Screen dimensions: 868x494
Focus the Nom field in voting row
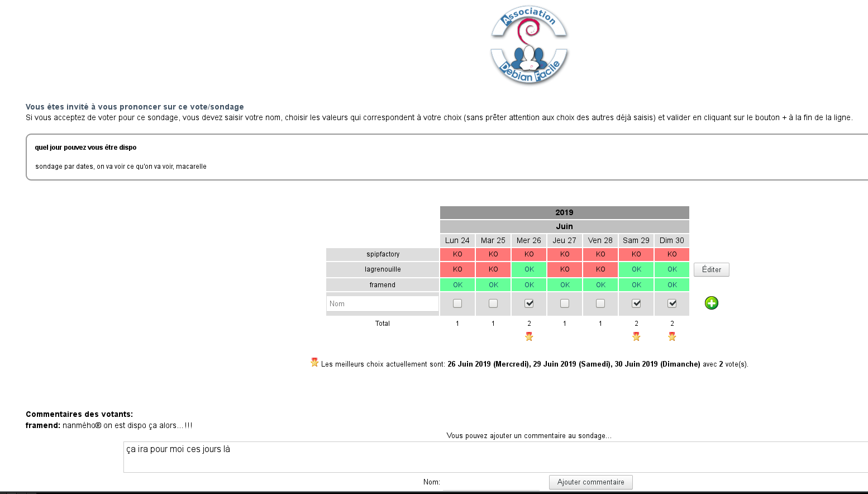(382, 303)
